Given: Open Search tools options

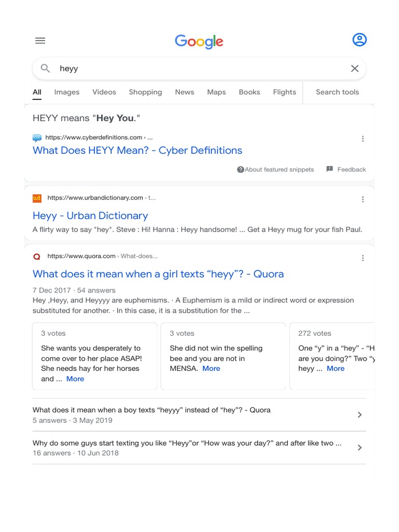Looking at the screenshot, I should tap(337, 92).
